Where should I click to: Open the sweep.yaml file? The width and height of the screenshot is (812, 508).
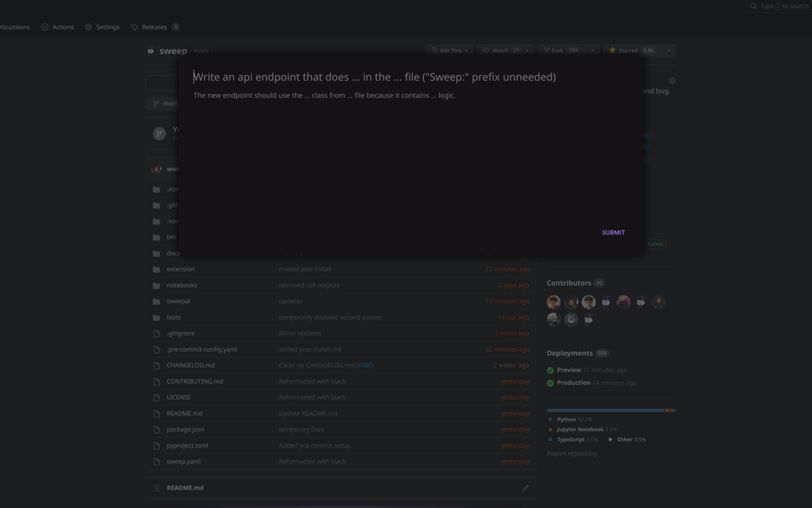(x=184, y=462)
